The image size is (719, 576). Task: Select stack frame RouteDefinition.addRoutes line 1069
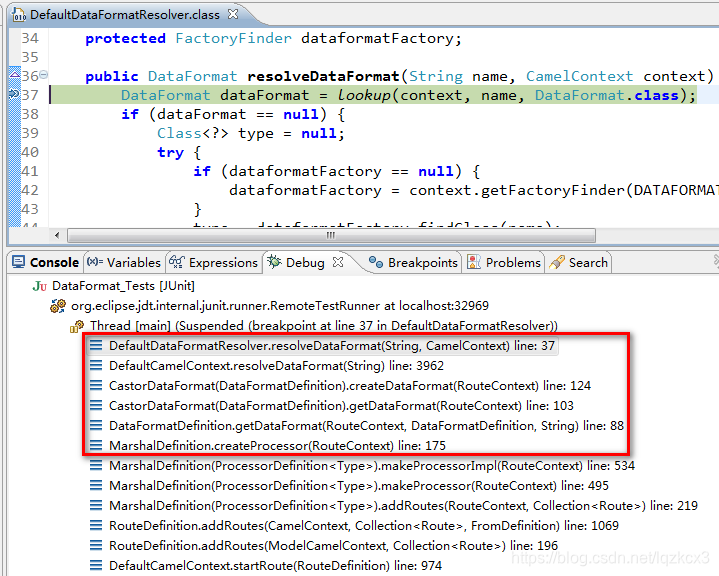(364, 526)
